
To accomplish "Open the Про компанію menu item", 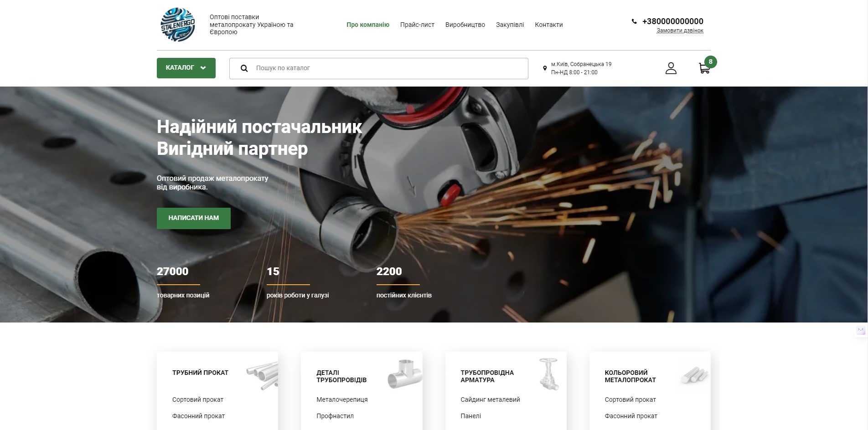I will coord(368,25).
